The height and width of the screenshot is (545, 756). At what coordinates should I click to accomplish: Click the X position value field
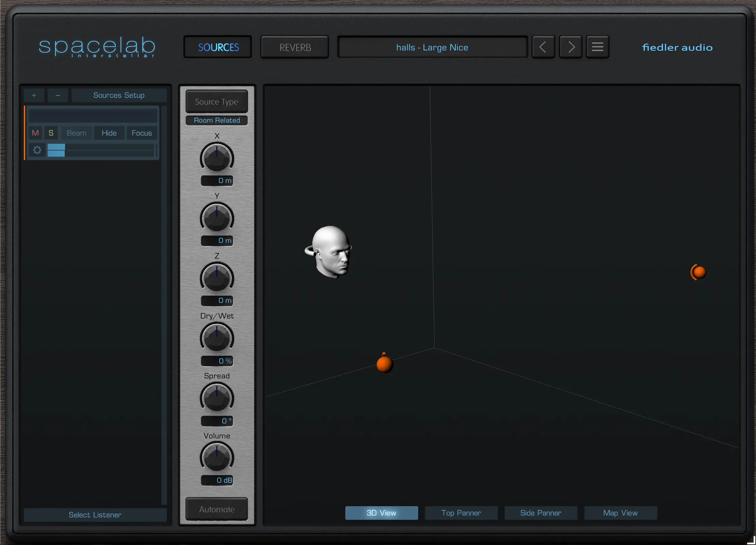click(x=217, y=181)
